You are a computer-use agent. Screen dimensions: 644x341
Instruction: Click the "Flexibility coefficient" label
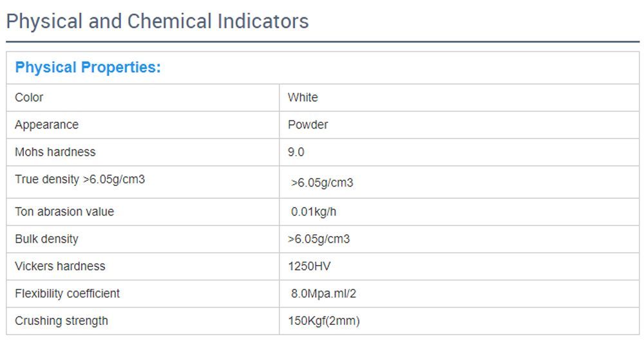click(67, 293)
